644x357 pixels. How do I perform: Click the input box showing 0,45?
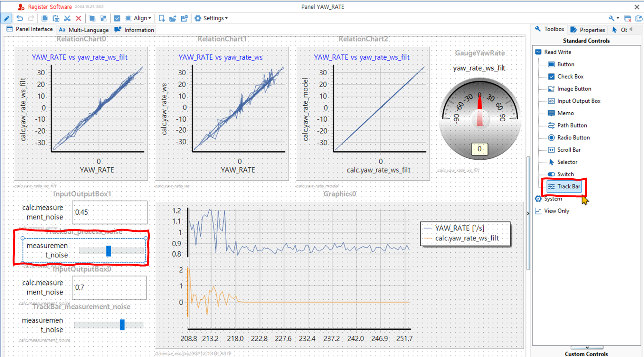click(x=109, y=212)
